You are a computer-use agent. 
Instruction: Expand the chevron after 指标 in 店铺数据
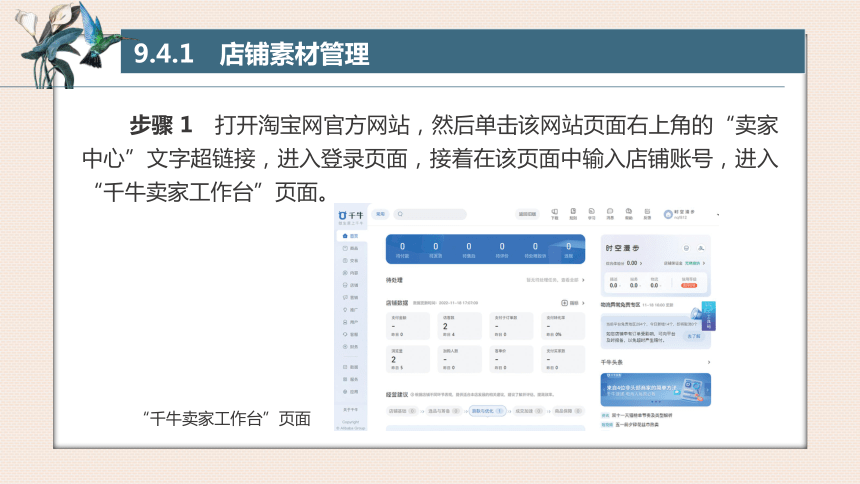point(583,303)
